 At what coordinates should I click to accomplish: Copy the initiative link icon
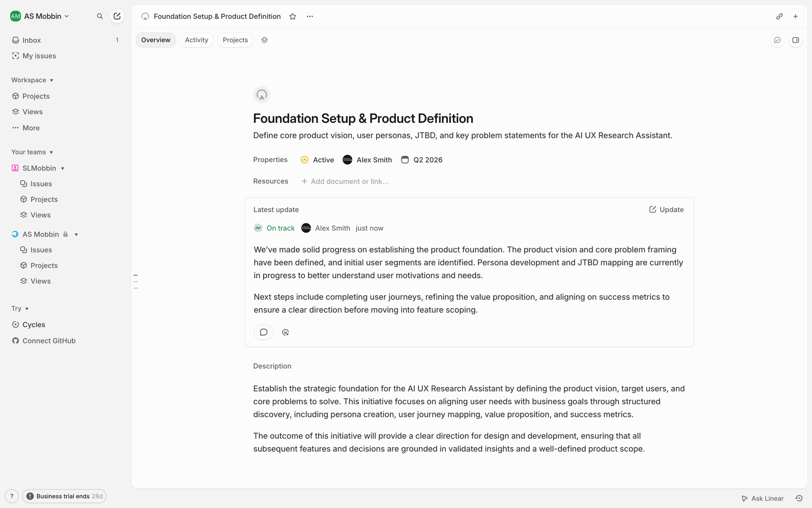pos(779,17)
